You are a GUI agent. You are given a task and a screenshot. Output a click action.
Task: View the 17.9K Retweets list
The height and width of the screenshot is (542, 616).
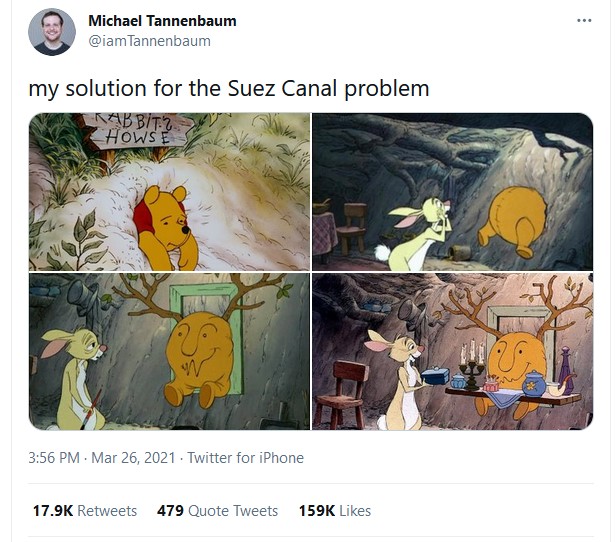point(85,511)
